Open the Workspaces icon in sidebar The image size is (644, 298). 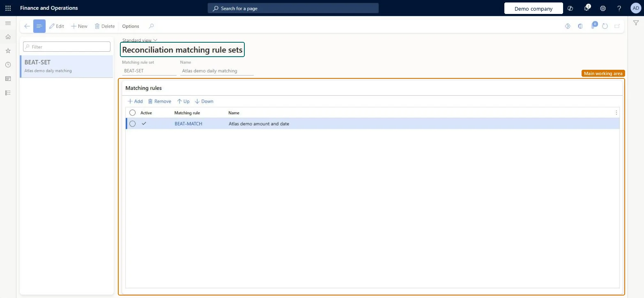point(8,79)
